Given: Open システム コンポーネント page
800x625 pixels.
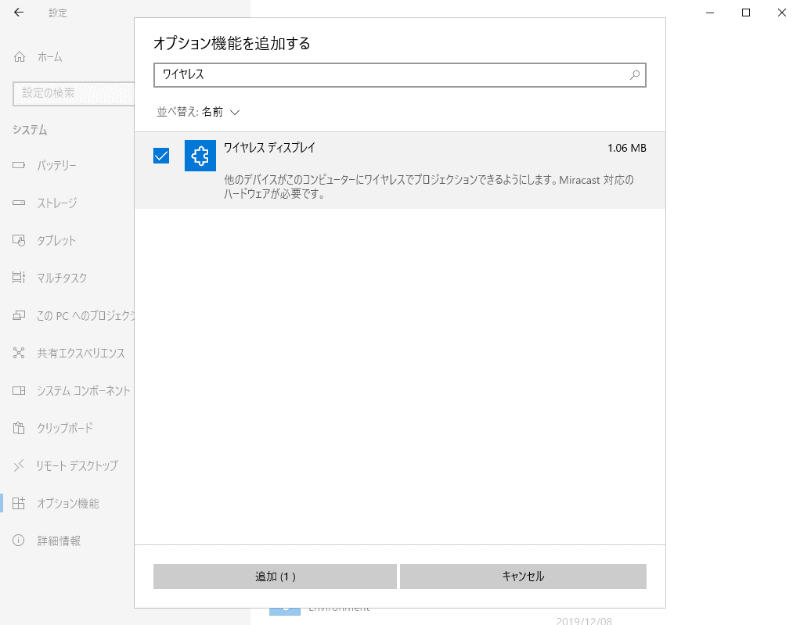Looking at the screenshot, I should click(84, 391).
